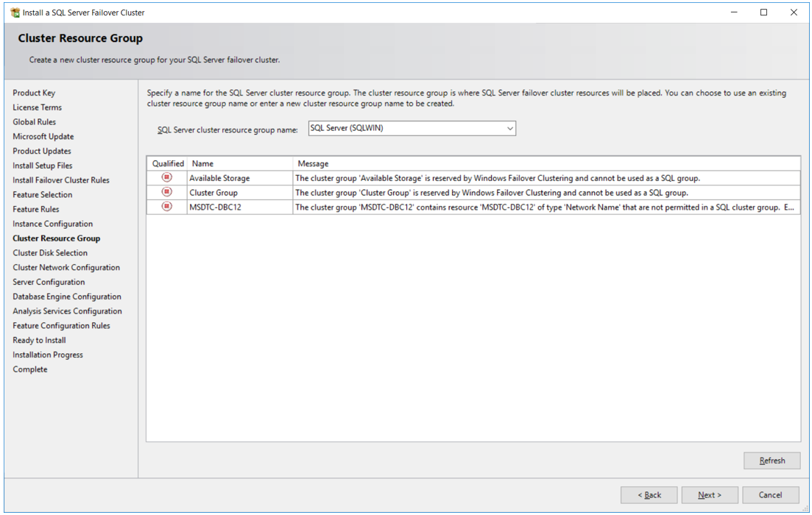Proceed with the Next button
This screenshot has width=812, height=515.
710,495
